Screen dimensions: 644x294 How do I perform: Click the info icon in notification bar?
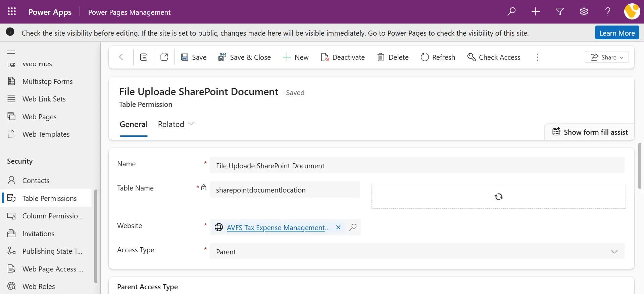coord(10,32)
